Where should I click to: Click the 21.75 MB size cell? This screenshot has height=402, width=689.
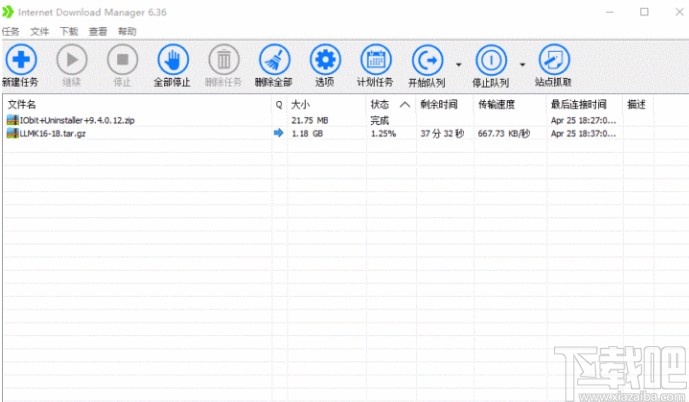click(x=310, y=120)
